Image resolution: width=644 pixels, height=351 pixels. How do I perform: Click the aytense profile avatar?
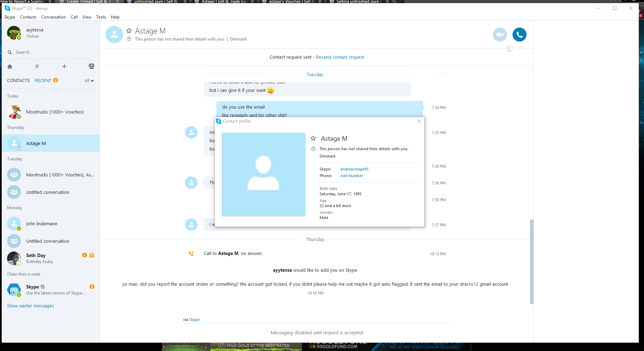tap(14, 33)
